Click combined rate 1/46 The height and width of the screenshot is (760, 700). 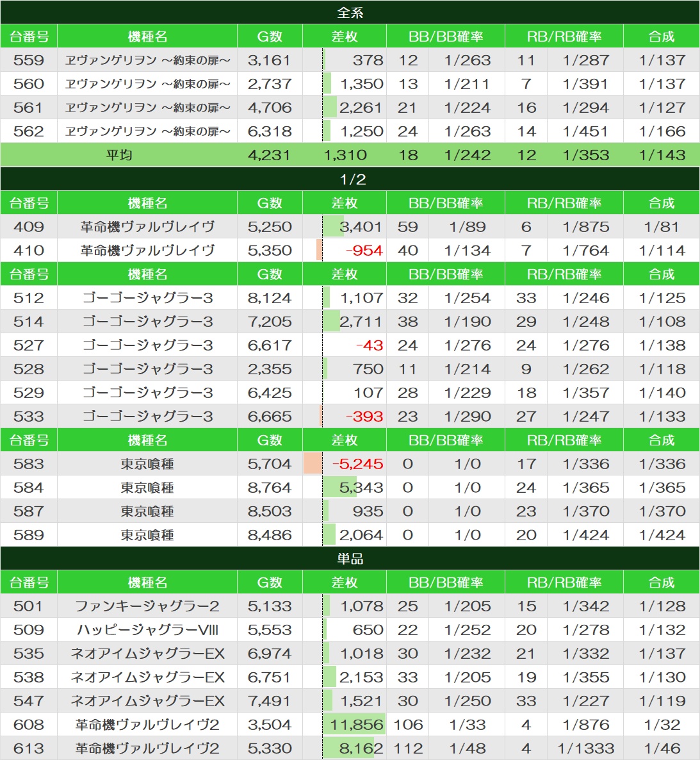(x=662, y=748)
